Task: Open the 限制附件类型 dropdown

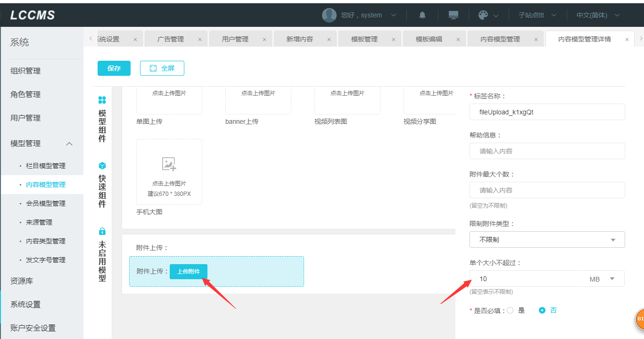Action: point(547,240)
